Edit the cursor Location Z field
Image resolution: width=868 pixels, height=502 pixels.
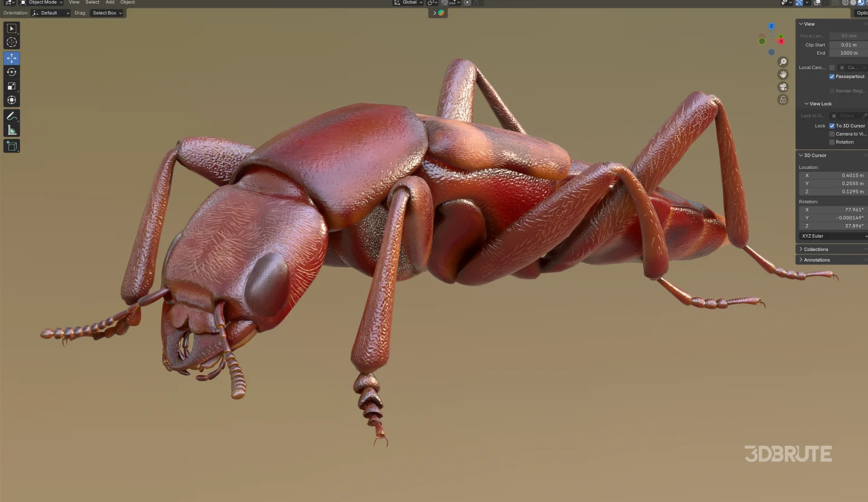(x=833, y=191)
